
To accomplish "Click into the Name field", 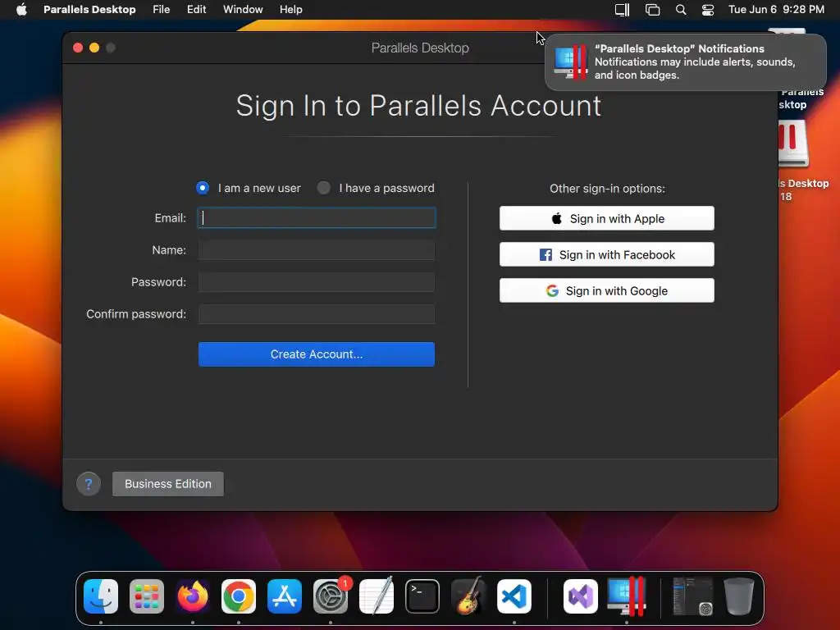I will [317, 250].
